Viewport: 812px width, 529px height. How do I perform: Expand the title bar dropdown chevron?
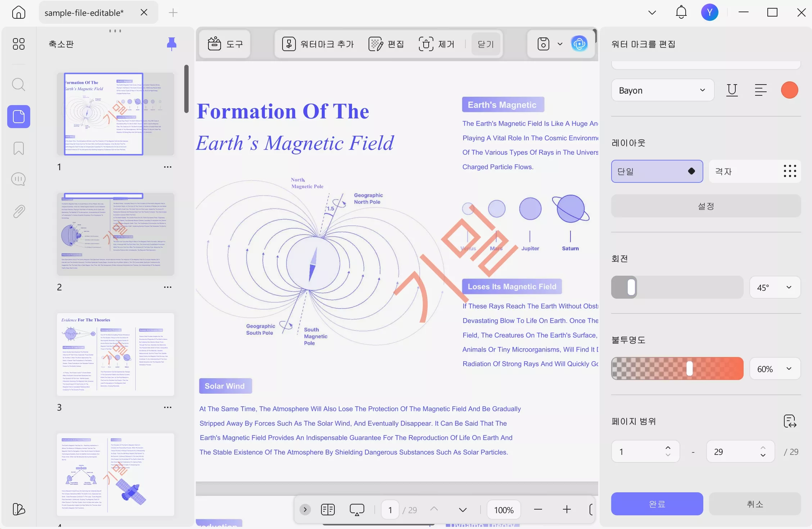652,13
